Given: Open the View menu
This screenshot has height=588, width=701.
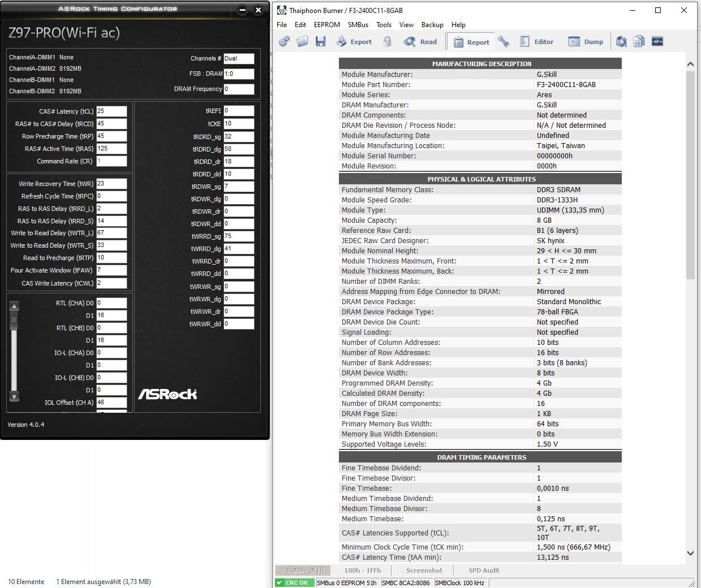Looking at the screenshot, I should click(x=406, y=25).
